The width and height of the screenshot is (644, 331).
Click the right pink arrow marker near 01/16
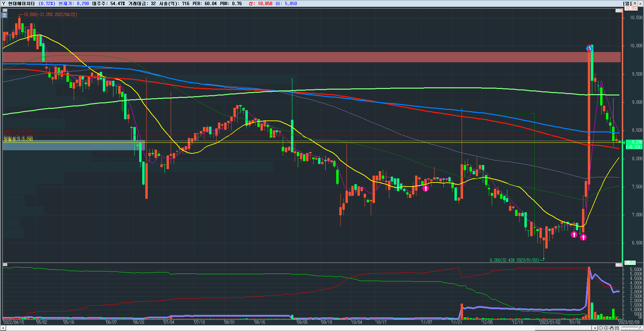point(583,237)
